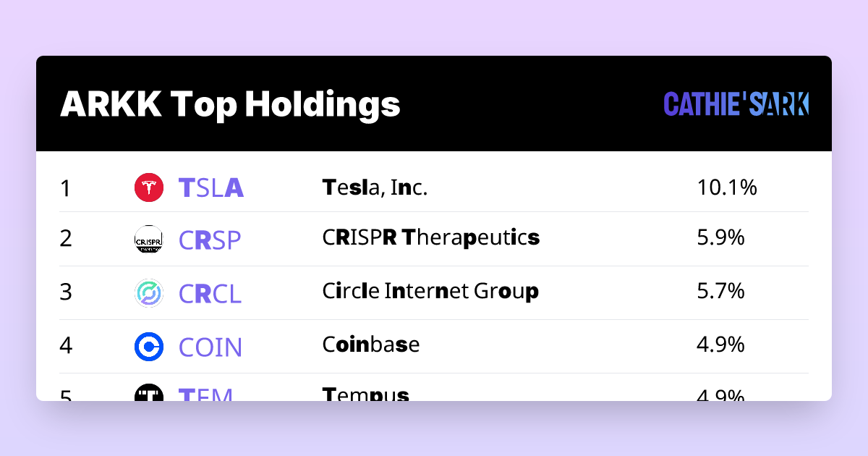
Task: Open the TEM ticker link
Action: [x=205, y=395]
